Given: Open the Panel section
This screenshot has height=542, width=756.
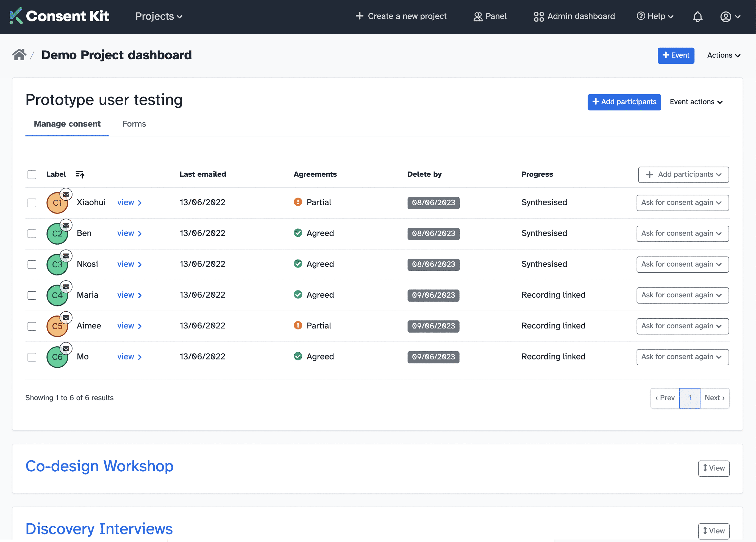Looking at the screenshot, I should [490, 16].
